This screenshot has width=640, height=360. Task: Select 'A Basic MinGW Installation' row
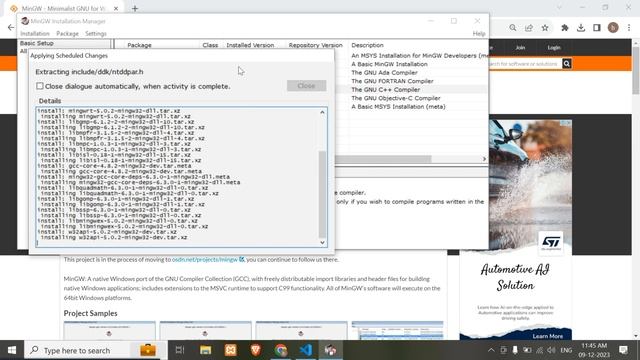click(x=389, y=64)
